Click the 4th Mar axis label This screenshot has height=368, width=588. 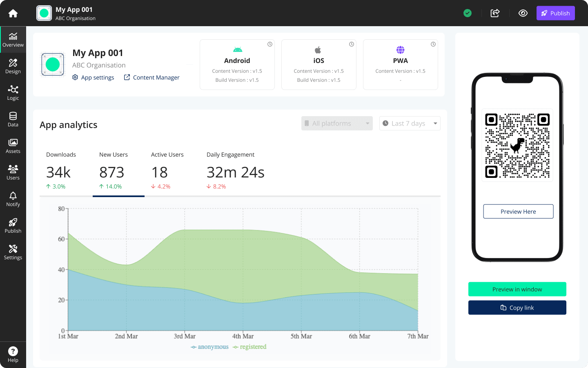point(243,336)
